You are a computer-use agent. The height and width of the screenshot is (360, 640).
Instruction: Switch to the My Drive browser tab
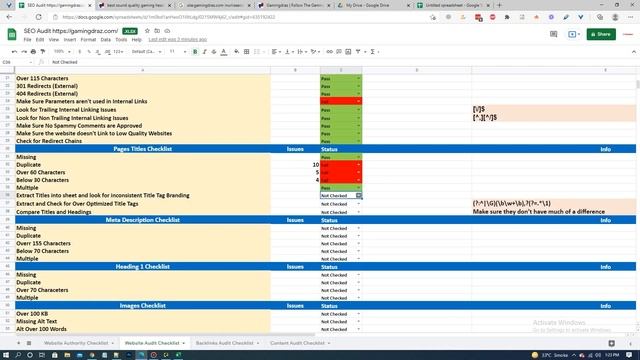[x=373, y=5]
